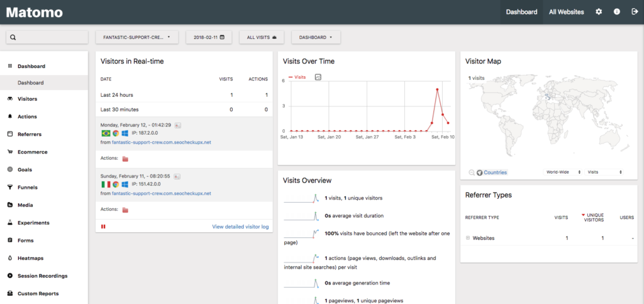The width and height of the screenshot is (644, 304).
Task: Click the Users column header
Action: pyautogui.click(x=627, y=217)
